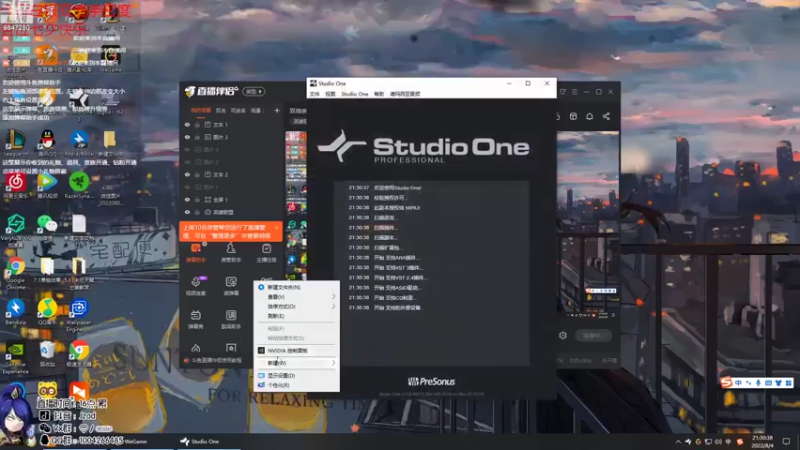Expand the 排序方式(O) submenu
Screen dimensions: 800x450
pyautogui.click(x=296, y=307)
